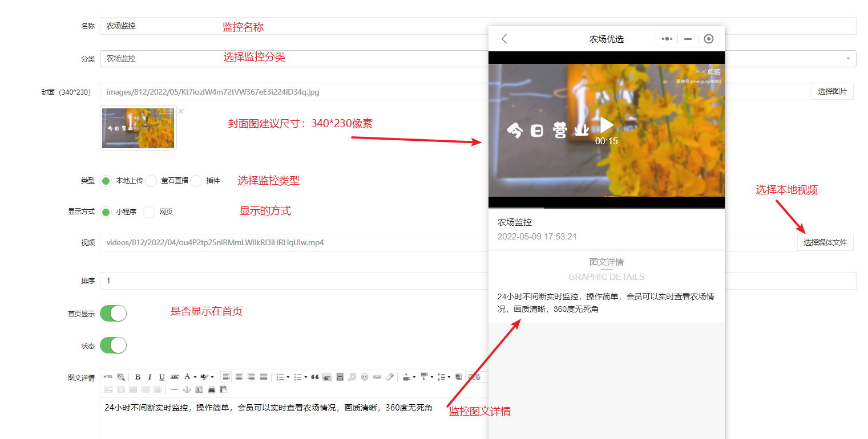Choose 网页 display mode radio
This screenshot has width=868, height=439.
[149, 212]
